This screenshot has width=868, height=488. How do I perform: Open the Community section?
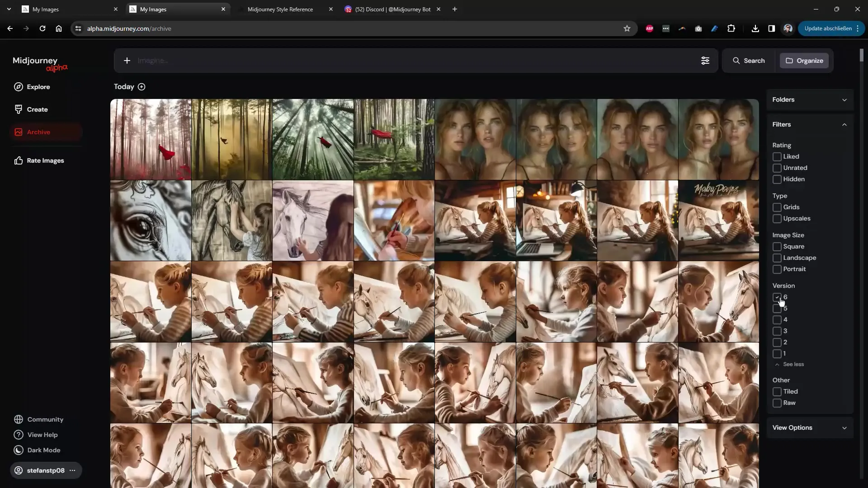point(45,419)
